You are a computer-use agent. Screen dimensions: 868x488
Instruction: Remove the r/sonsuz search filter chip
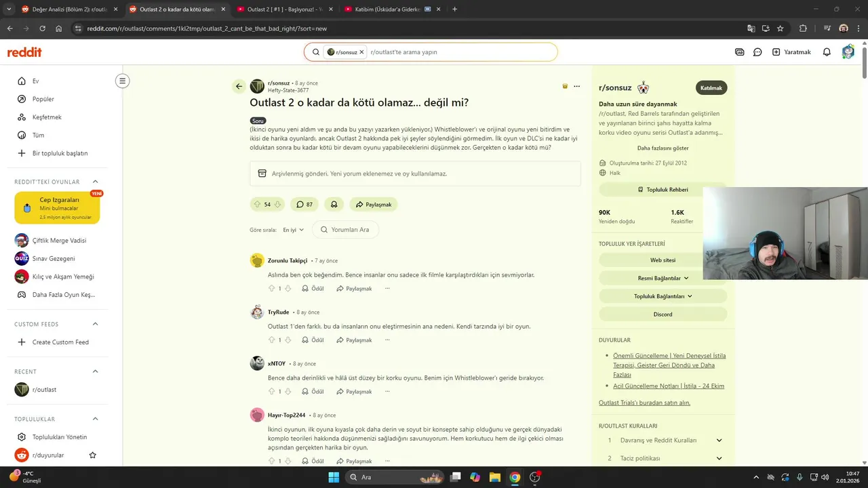pyautogui.click(x=361, y=52)
